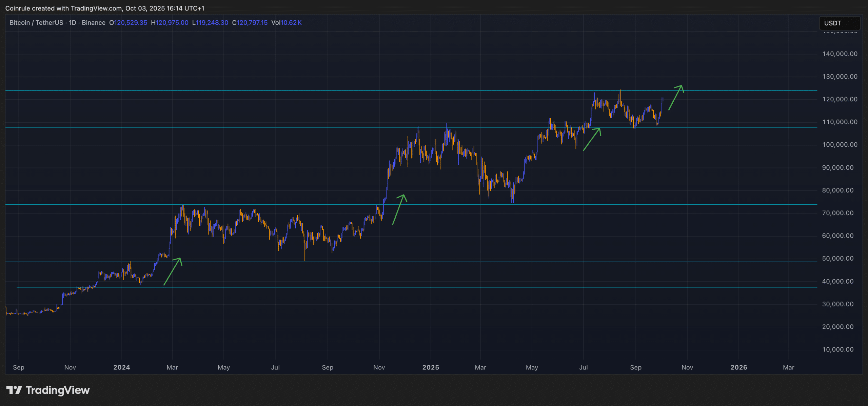Click the 2024 label on time axis
The width and height of the screenshot is (868, 406).
point(121,367)
